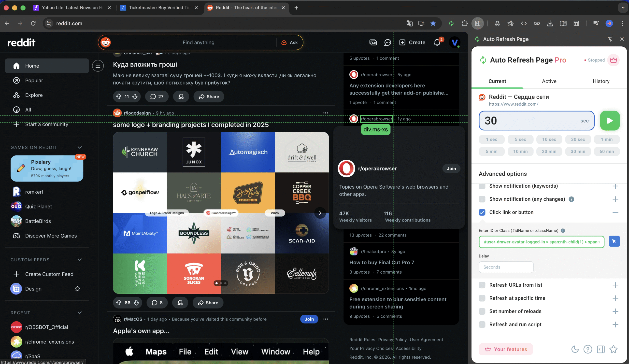This screenshot has width=629, height=364.
Task: Collapse the GAMES ON REDDIT section
Action: coord(79,147)
